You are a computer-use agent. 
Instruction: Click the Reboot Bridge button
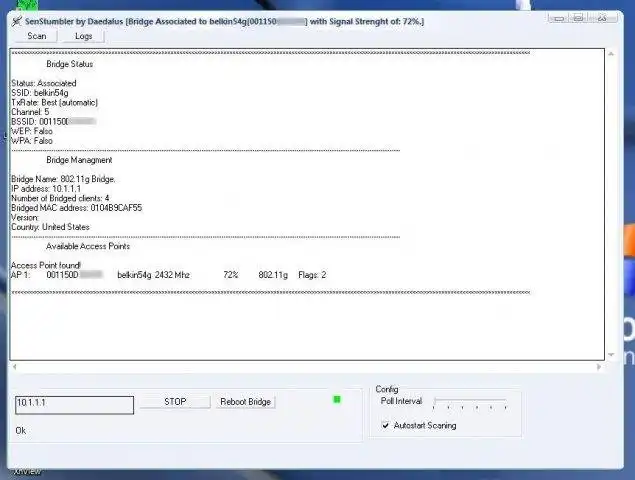pyautogui.click(x=245, y=402)
